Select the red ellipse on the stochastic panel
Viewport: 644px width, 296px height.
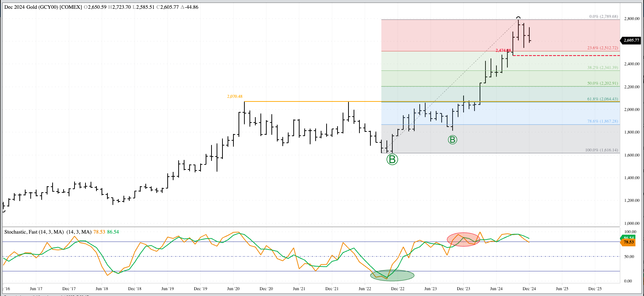click(463, 239)
